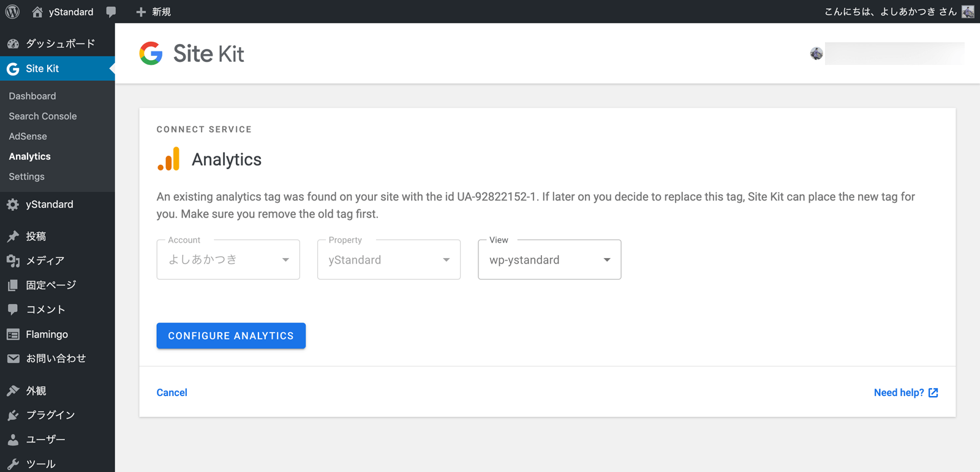This screenshot has height=472, width=980.
Task: Click the Need help? link
Action: click(899, 392)
